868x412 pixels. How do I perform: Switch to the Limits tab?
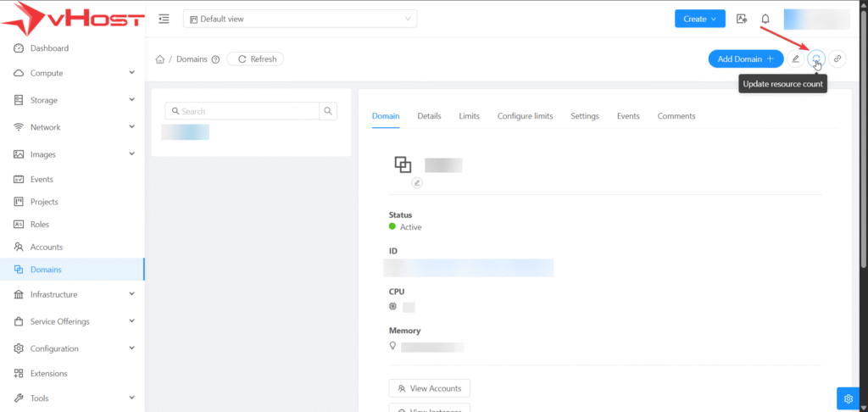470,116
